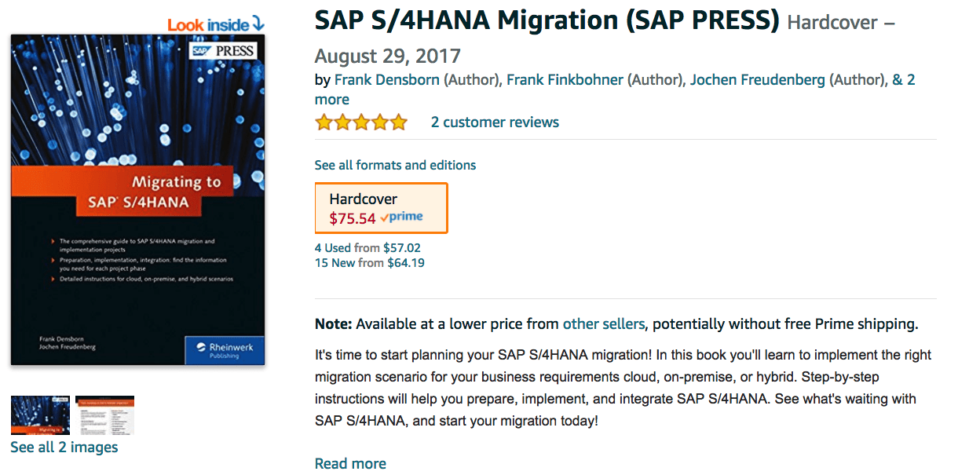980x475 pixels.
Task: Open author Frank Finkbohner's page
Action: (x=565, y=80)
